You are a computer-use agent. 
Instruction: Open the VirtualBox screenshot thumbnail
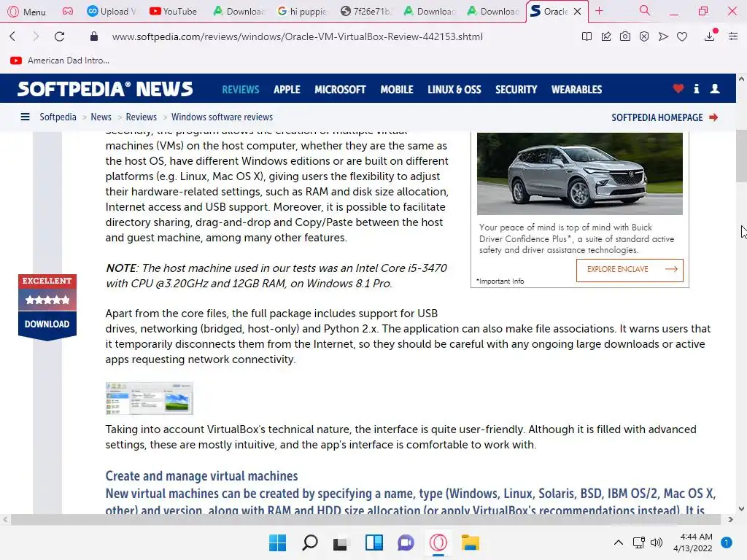pyautogui.click(x=149, y=398)
